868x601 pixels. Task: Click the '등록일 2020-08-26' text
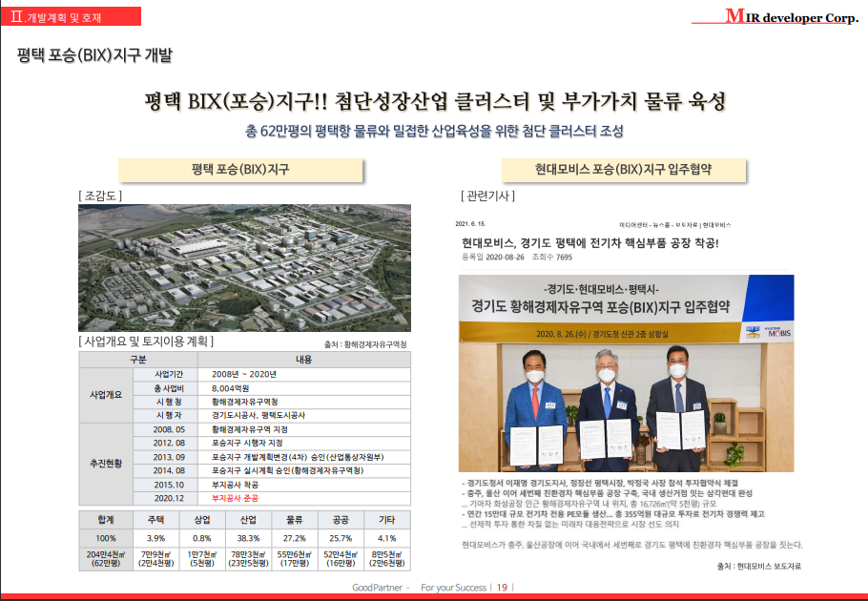493,258
